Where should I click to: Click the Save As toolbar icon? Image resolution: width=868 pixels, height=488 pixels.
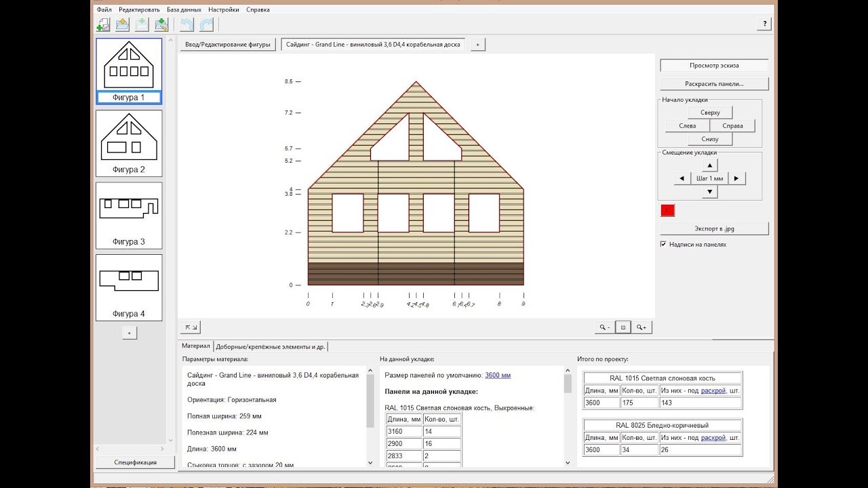(x=161, y=24)
